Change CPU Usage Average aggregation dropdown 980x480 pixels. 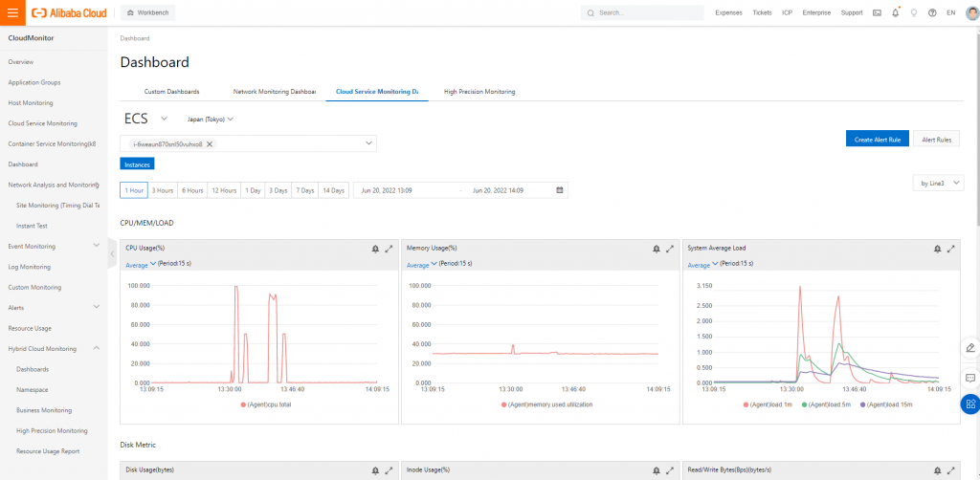coord(141,265)
